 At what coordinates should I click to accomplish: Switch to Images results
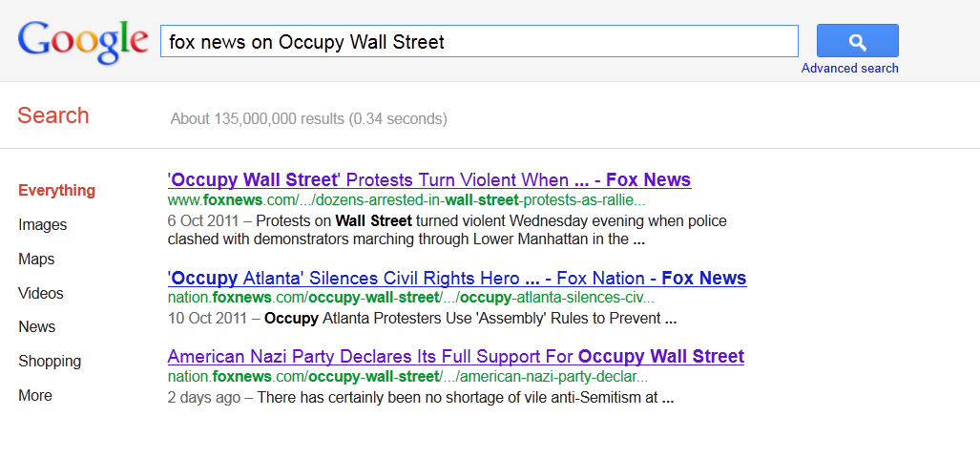43,225
